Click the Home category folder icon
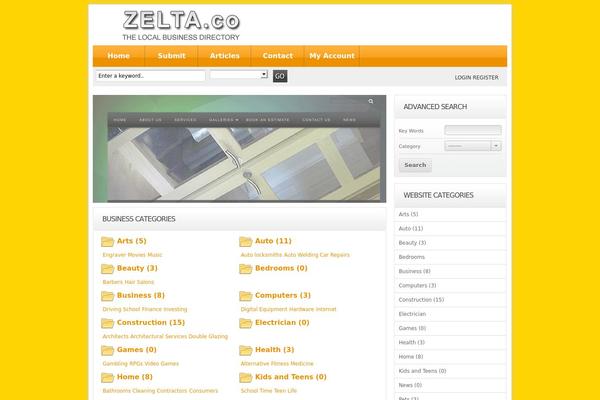This screenshot has height=400, width=600. (x=108, y=377)
